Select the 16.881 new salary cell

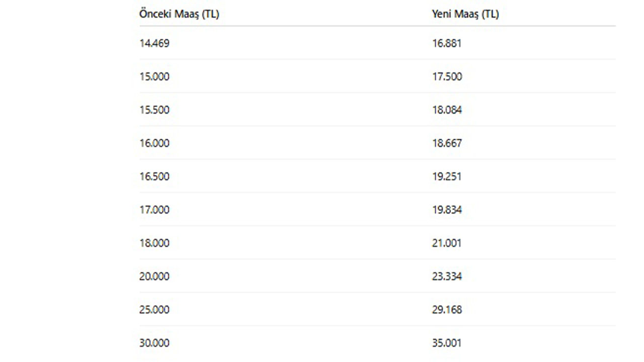click(447, 43)
